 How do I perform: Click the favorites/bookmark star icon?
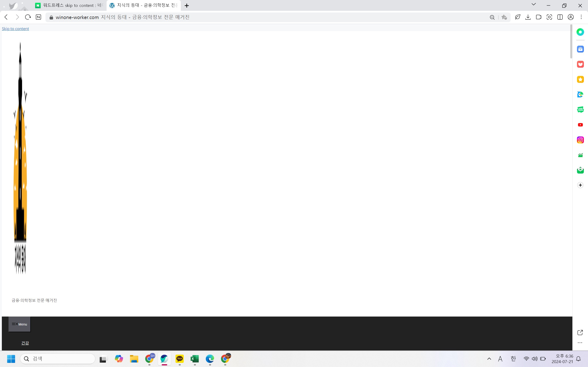coord(504,17)
